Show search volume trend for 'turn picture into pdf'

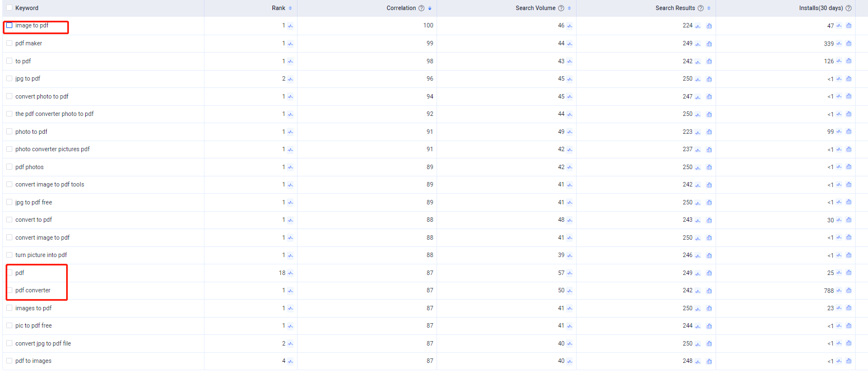point(569,255)
